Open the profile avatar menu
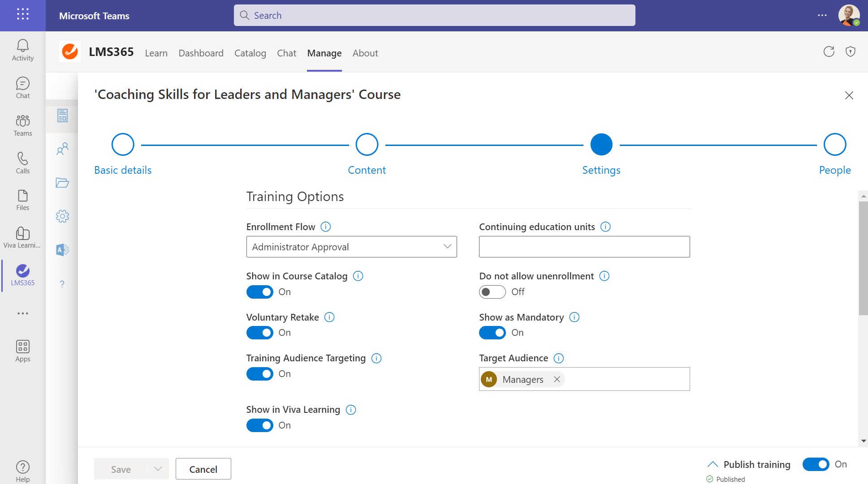The image size is (868, 484). click(849, 15)
